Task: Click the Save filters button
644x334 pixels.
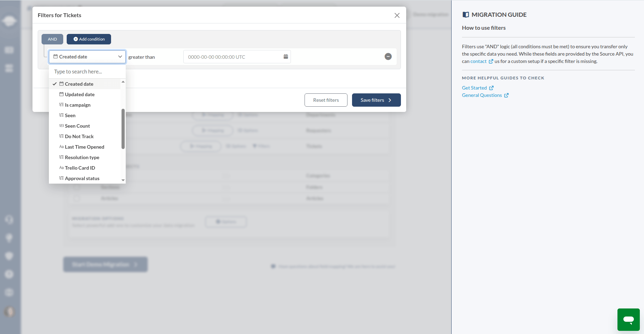Action: coord(376,100)
